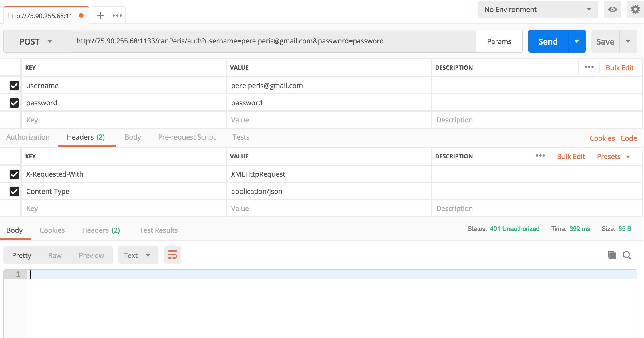Click the search response magnifier icon

pos(627,255)
